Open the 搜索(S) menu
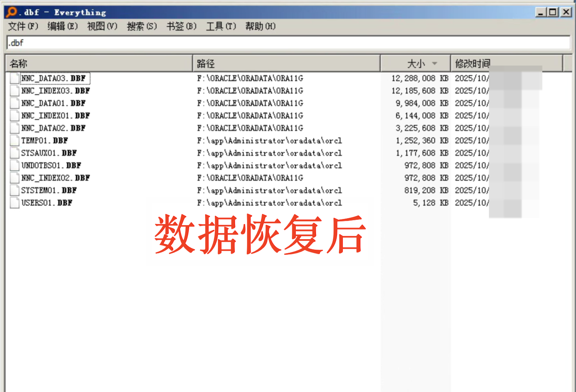Image resolution: width=576 pixels, height=392 pixels. tap(142, 26)
